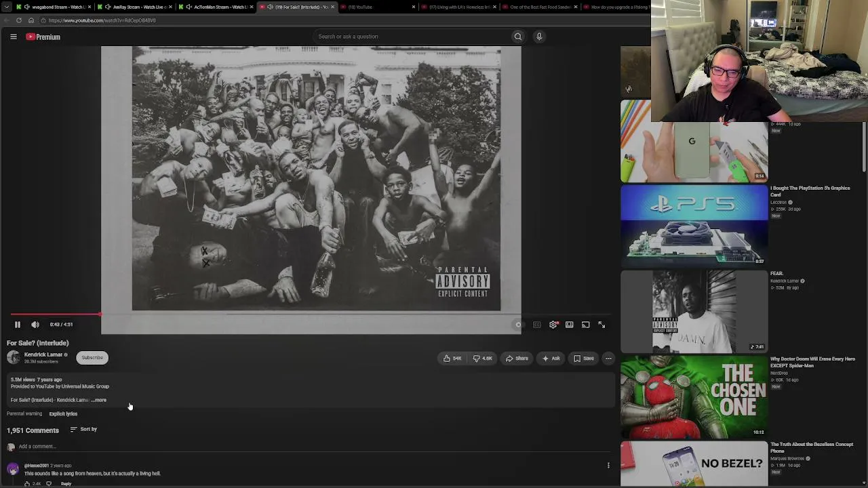Screen dimensions: 868x488
Task: Open 'The Truth About the Bezelless Concept Phone' title
Action: tap(812, 448)
